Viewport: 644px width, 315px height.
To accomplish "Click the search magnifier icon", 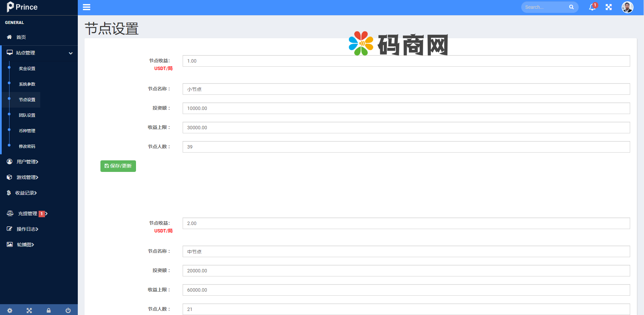I will 571,7.
